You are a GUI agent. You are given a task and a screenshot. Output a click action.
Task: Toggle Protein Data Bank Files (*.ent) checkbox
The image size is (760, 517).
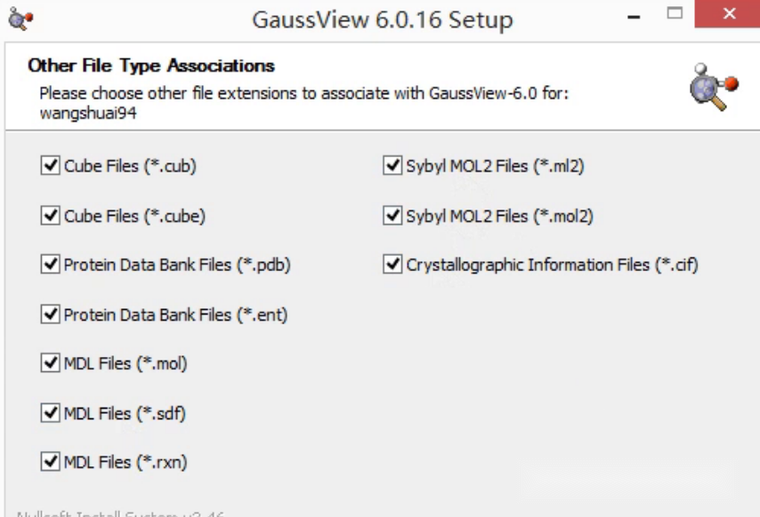pyautogui.click(x=50, y=314)
